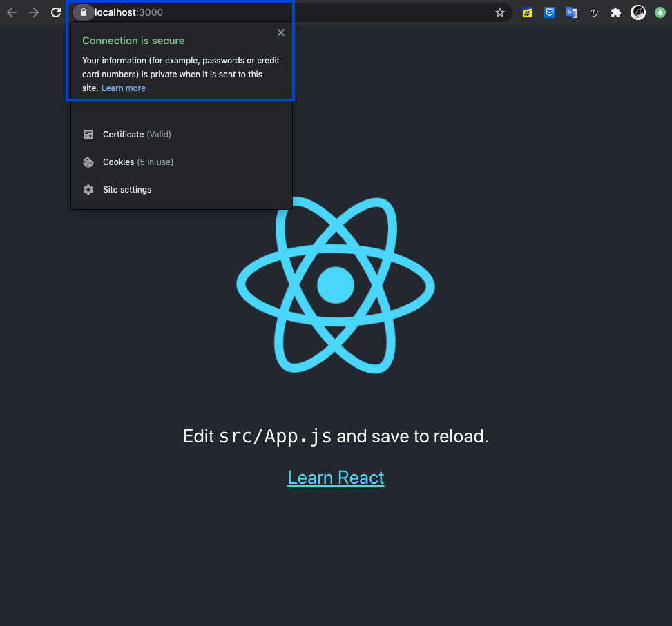Screen dimensions: 672x626
Task: Click the browser forward arrow
Action: [x=33, y=12]
